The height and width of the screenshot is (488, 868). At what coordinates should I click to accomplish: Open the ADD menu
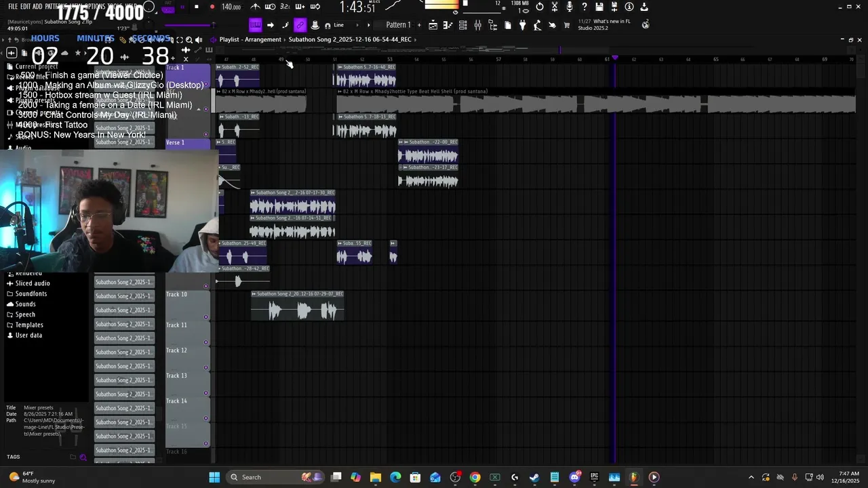[x=37, y=6]
